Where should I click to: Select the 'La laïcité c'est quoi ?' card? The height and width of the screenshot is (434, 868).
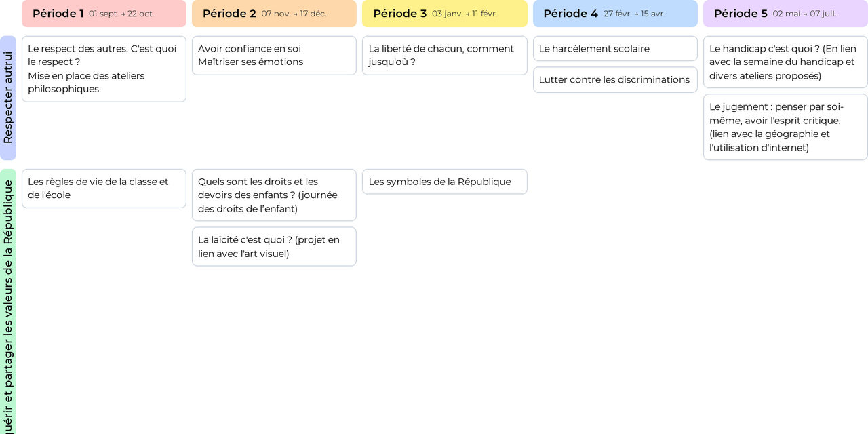point(274,247)
